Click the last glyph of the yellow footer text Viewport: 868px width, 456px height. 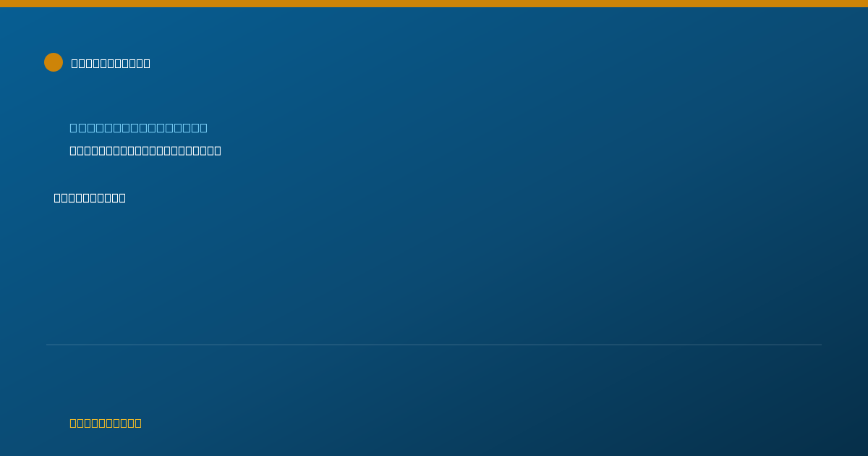(137, 423)
